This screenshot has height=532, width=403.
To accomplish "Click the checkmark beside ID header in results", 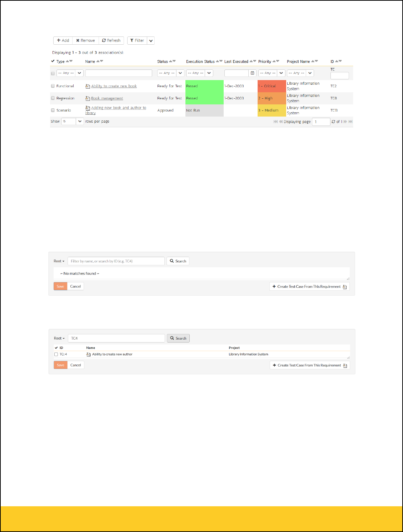I will tap(56, 348).
